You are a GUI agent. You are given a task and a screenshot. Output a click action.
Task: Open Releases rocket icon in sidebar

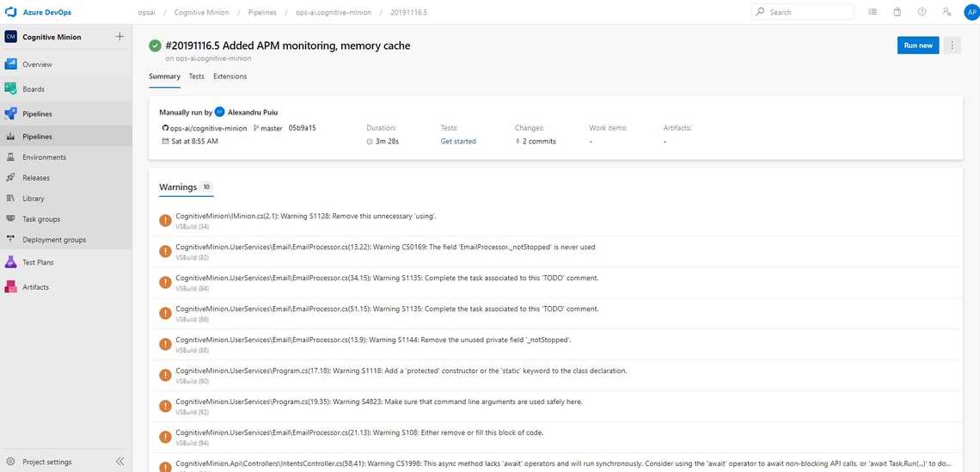[11, 178]
